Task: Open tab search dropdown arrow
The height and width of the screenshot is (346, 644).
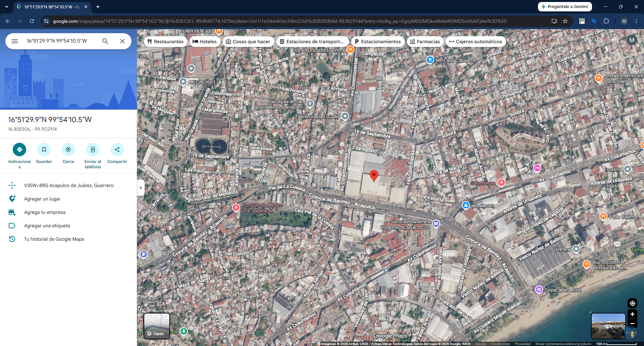Action: 6,7
